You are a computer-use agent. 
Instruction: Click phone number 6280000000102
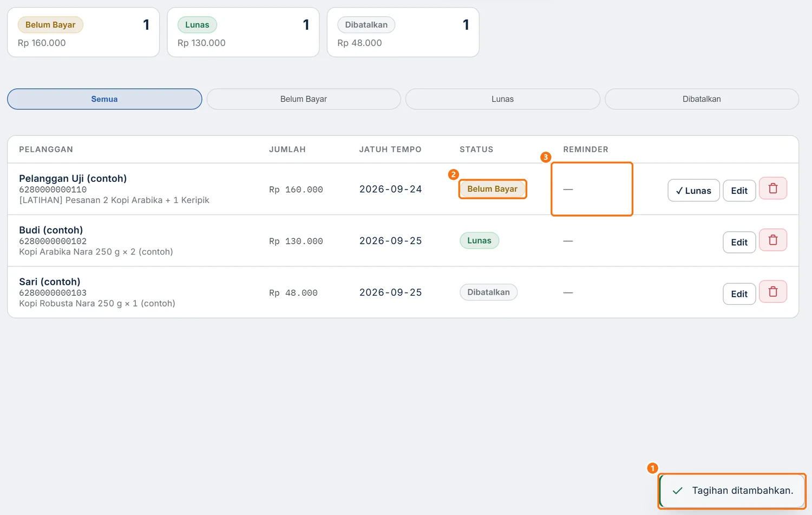click(x=53, y=241)
